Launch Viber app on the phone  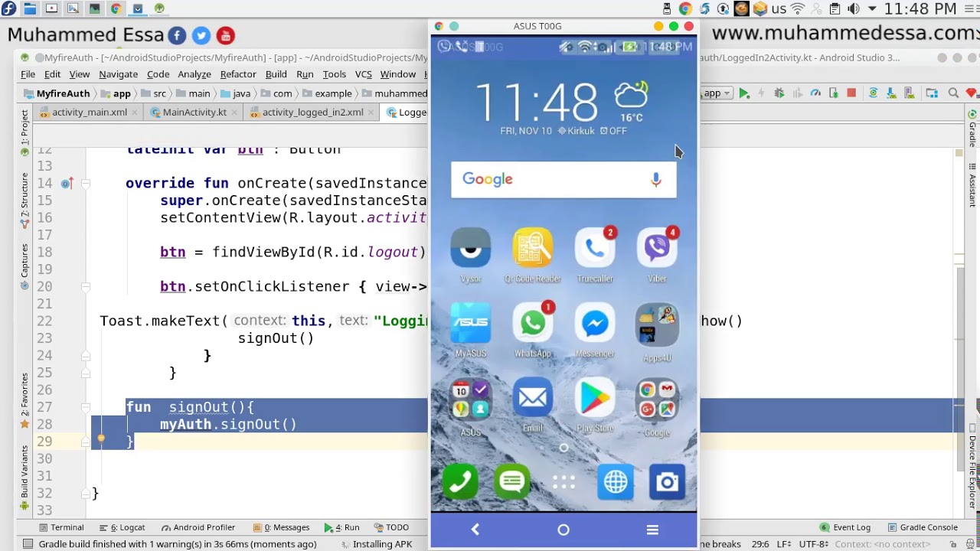click(657, 256)
